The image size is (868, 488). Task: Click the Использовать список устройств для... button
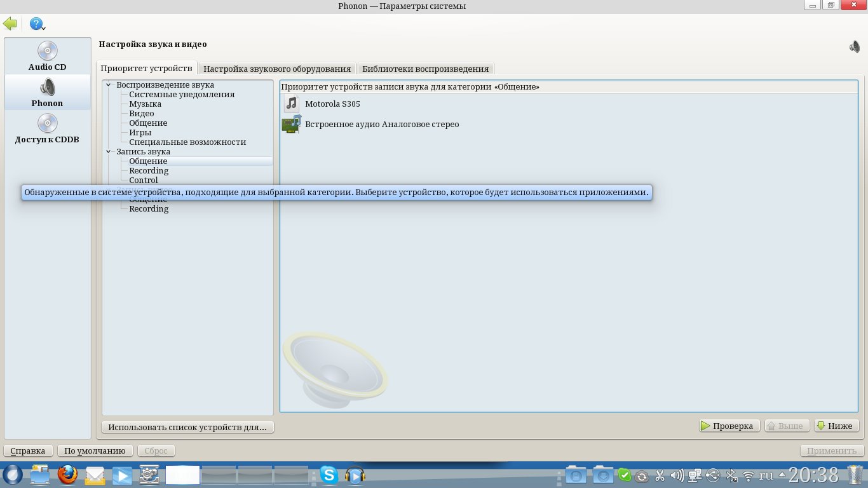pos(188,427)
